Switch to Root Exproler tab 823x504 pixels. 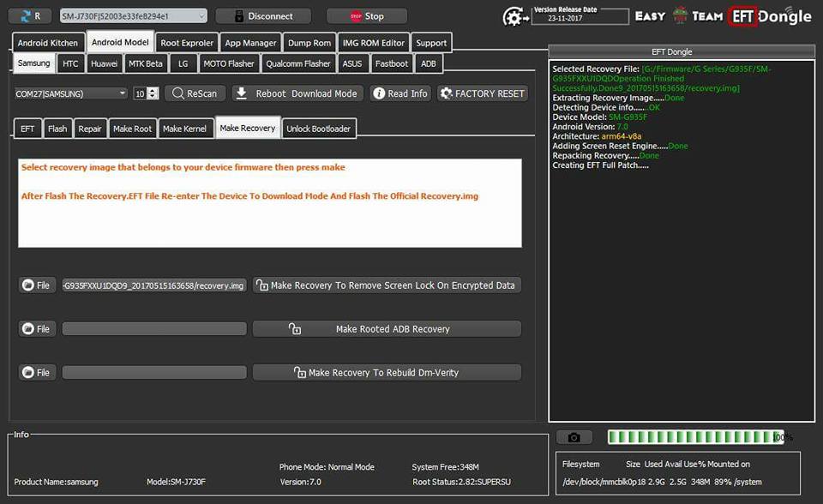[x=187, y=43]
